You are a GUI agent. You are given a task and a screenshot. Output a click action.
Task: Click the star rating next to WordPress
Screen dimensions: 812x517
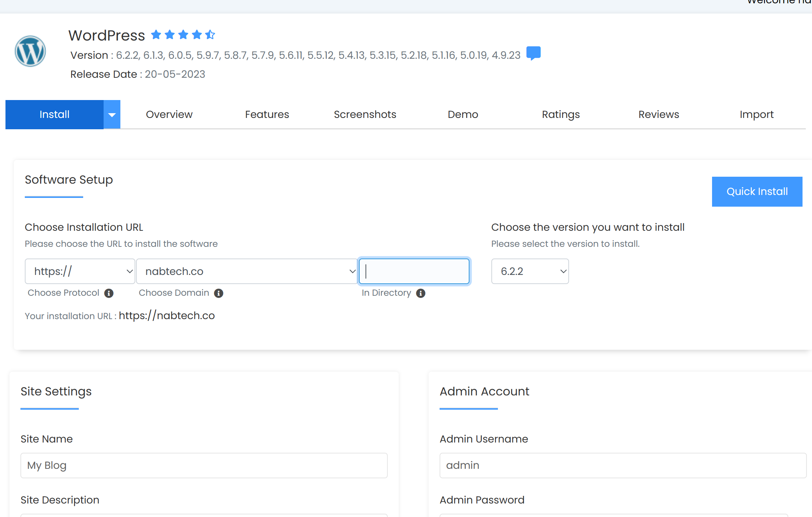point(183,35)
